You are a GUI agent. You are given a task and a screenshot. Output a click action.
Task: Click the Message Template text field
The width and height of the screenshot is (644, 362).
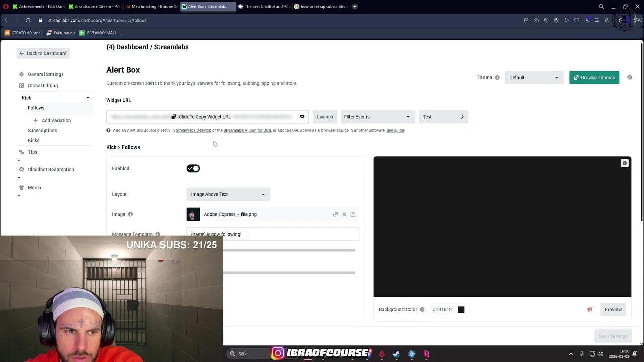point(273,234)
